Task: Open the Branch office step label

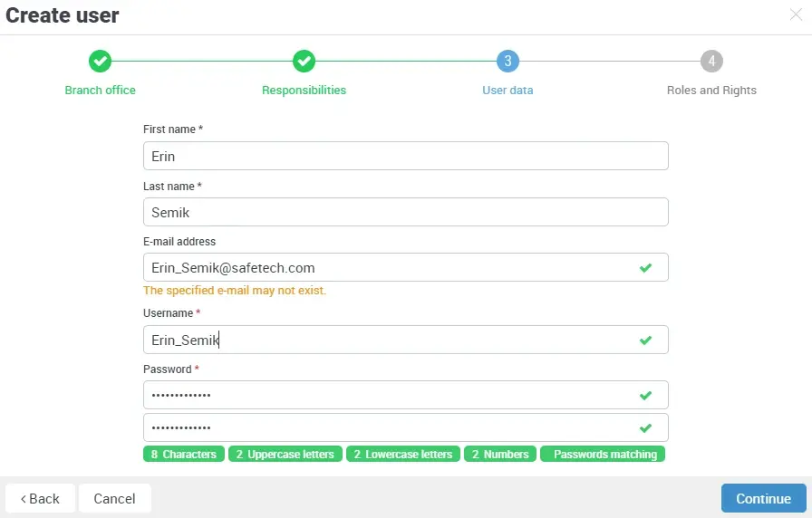Action: click(x=100, y=90)
